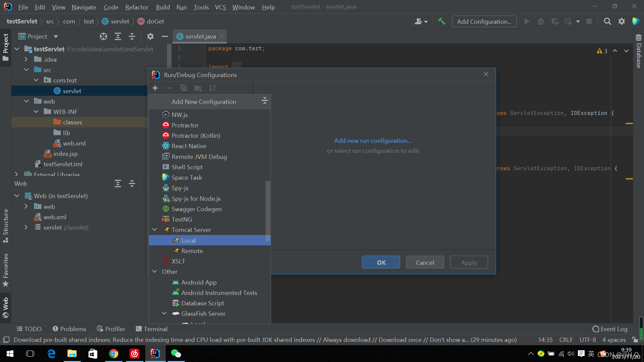The image size is (644, 362).
Task: Click the add new configuration plus icon
Action: (x=155, y=87)
